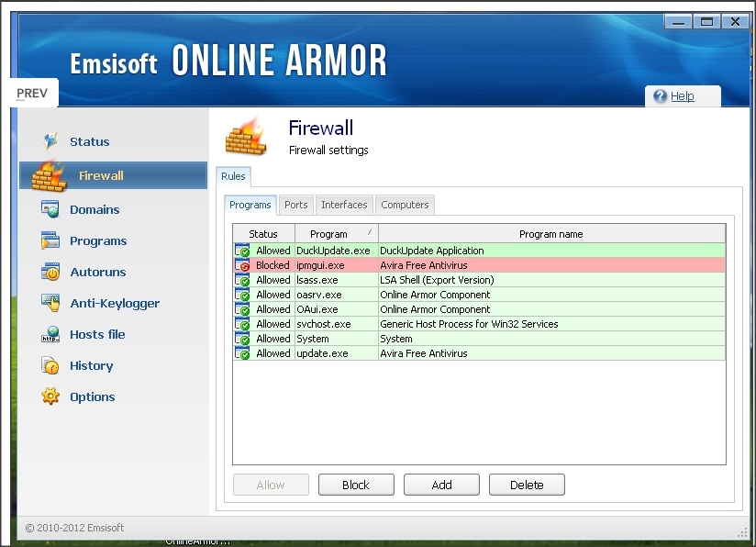Go to Programs in the sidebar
Viewport: 756px width, 547px height.
(x=98, y=240)
